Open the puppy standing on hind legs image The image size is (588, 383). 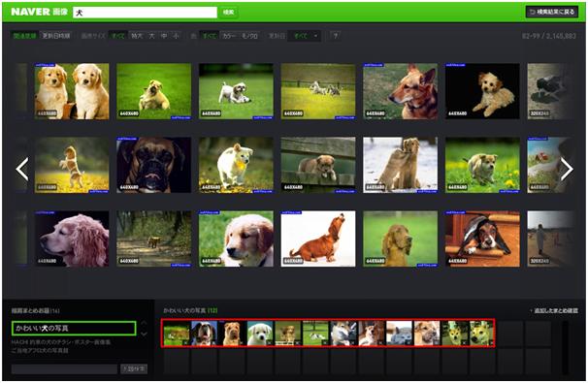[72, 165]
